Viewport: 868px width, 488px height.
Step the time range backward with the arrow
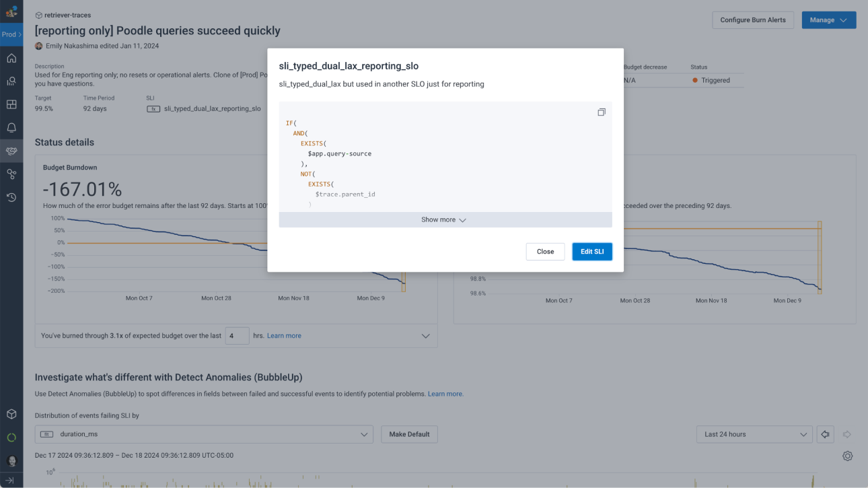[826, 434]
